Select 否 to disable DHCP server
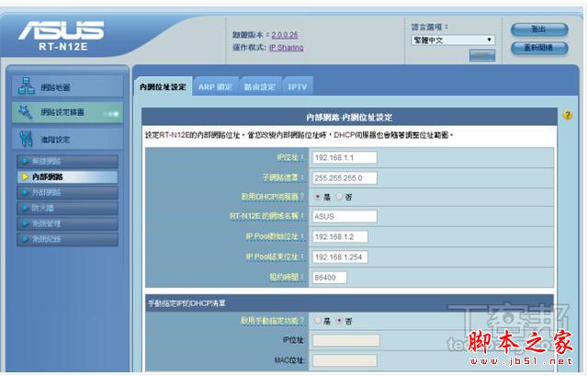 pyautogui.click(x=339, y=197)
